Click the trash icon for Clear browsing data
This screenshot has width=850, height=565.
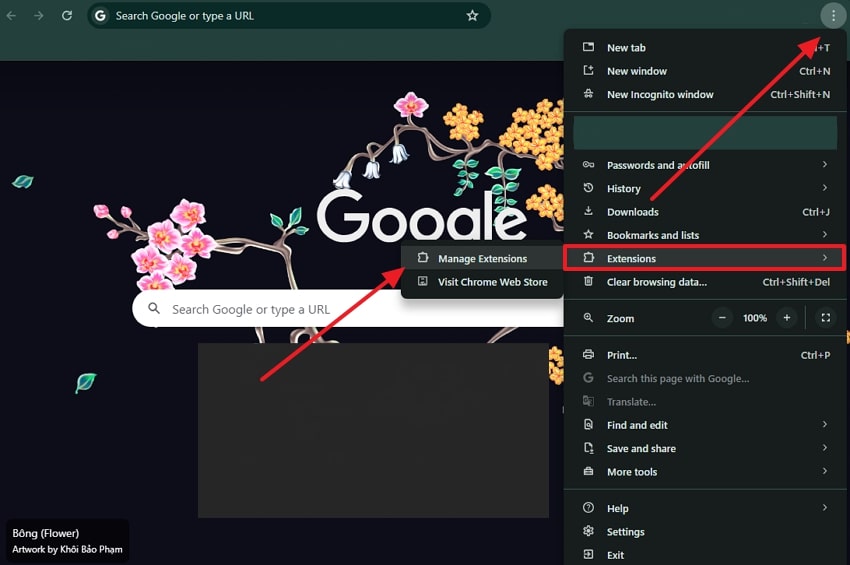588,281
